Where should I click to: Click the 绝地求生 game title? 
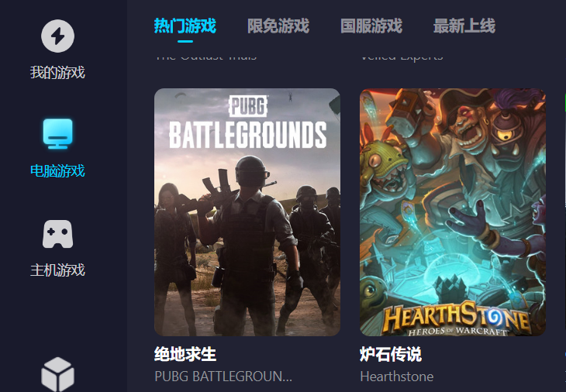[x=185, y=354]
